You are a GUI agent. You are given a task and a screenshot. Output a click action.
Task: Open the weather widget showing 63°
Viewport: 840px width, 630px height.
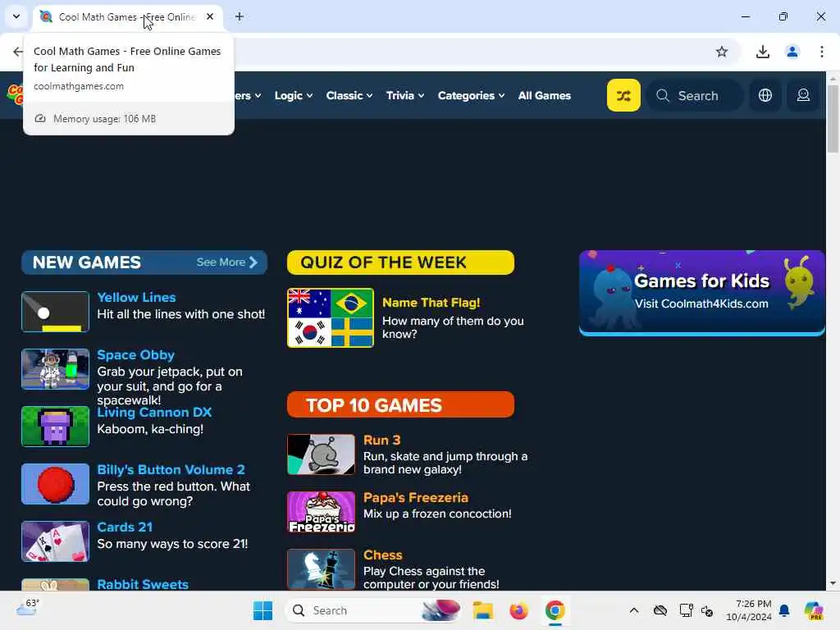27,608
